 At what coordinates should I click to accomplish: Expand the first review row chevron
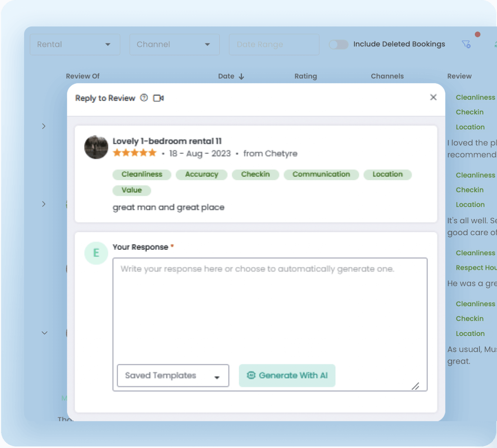tap(44, 126)
